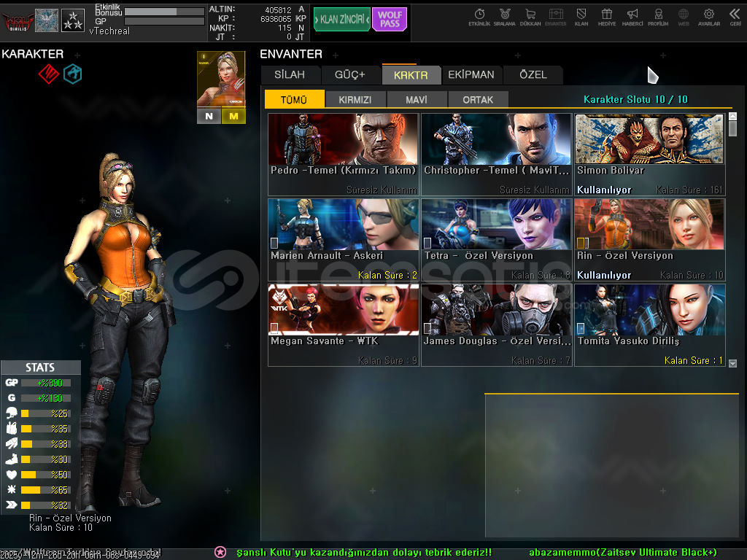Toggle checkbox on Marien Arnault card
The width and height of the screenshot is (747, 560).
(274, 243)
